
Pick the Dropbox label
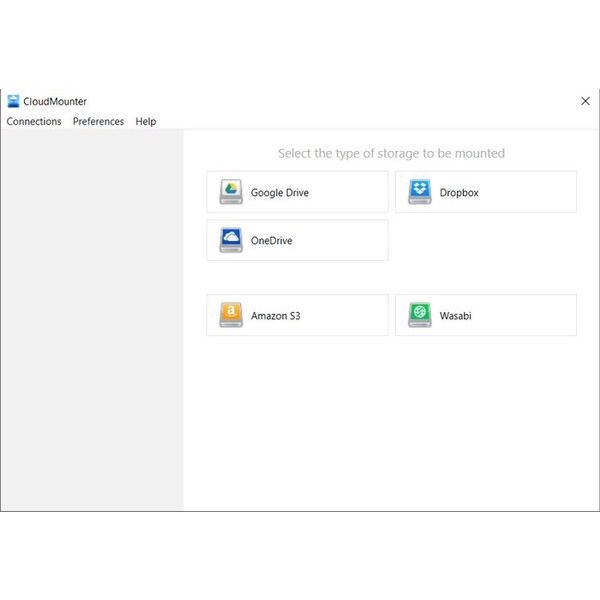tap(459, 192)
